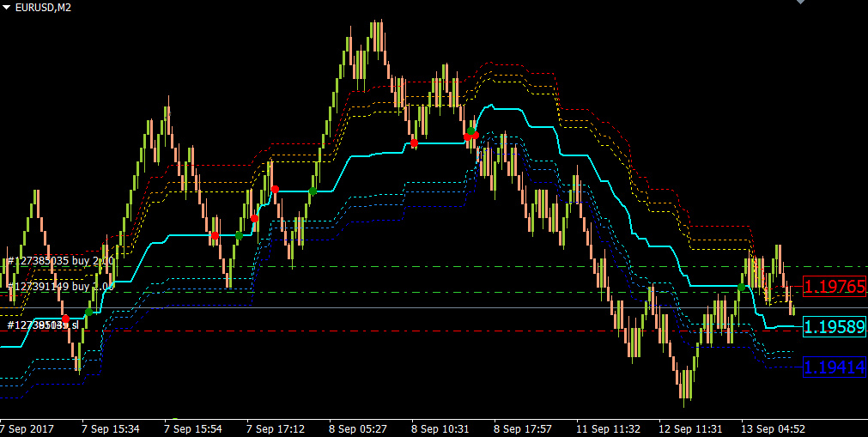Click the red signal dot above 8 Sep 10:31
The image size is (868, 437).
click(x=414, y=143)
